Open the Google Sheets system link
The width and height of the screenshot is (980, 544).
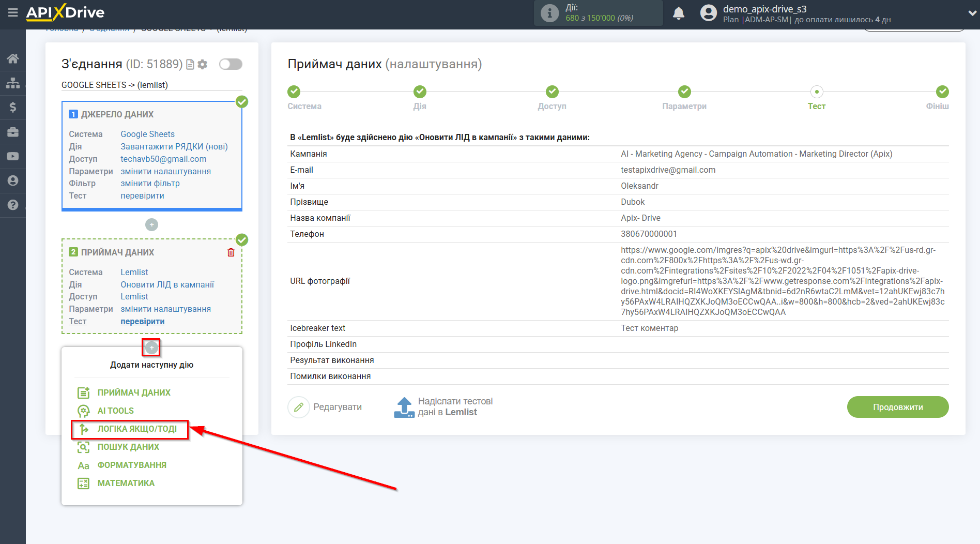tap(147, 134)
